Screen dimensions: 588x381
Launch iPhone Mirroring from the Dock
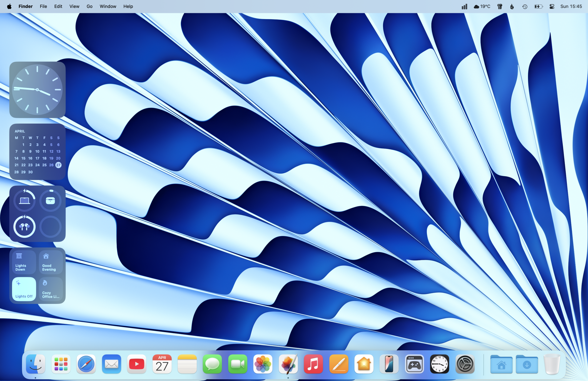(x=389, y=364)
